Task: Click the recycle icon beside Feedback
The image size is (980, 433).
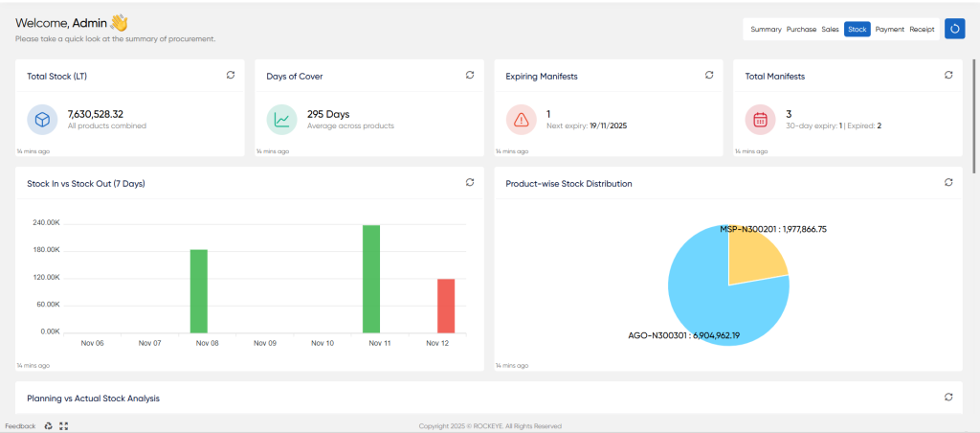Action: point(49,426)
